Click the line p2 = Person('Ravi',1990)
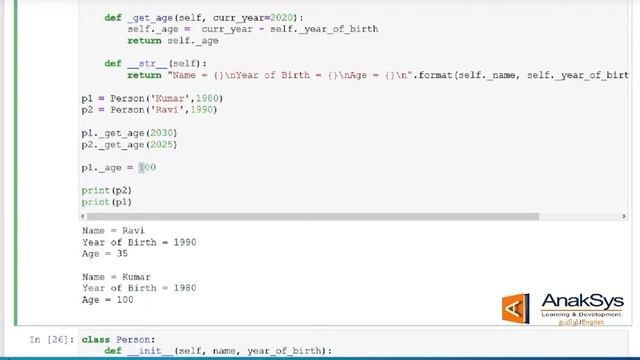 click(x=149, y=110)
